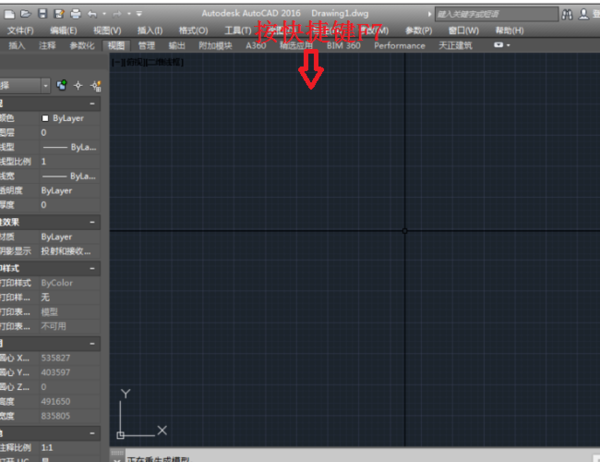The height and width of the screenshot is (462, 600).
Task: Click the transparency ByLayer value
Action: tap(70, 191)
